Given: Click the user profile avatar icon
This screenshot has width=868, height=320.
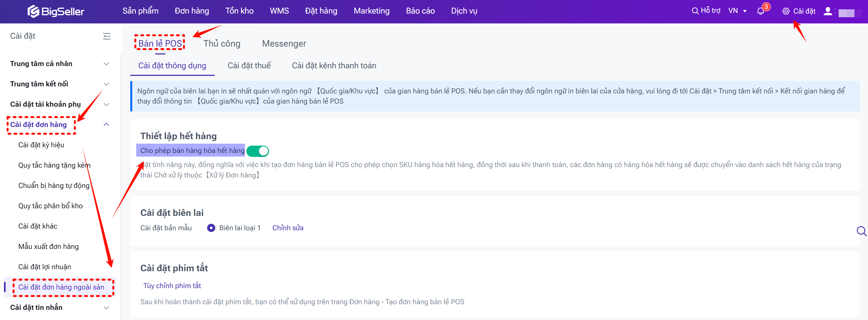Looking at the screenshot, I should click(x=828, y=12).
